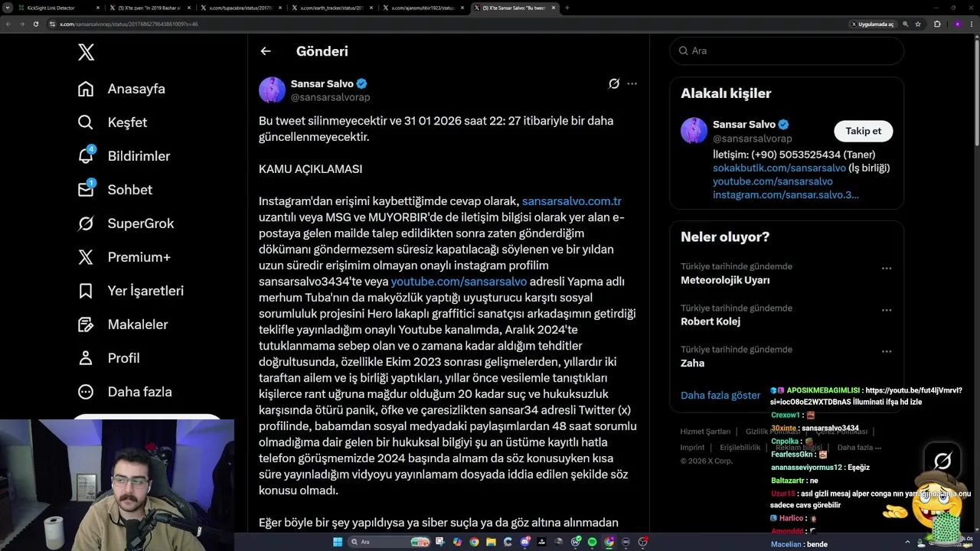Open Premium+ page
The height and width of the screenshot is (551, 980).
pyautogui.click(x=124, y=257)
